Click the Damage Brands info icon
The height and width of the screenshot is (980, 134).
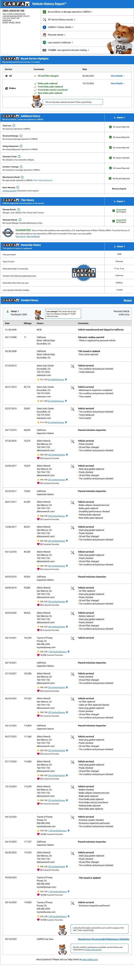pyautogui.click(x=19, y=209)
